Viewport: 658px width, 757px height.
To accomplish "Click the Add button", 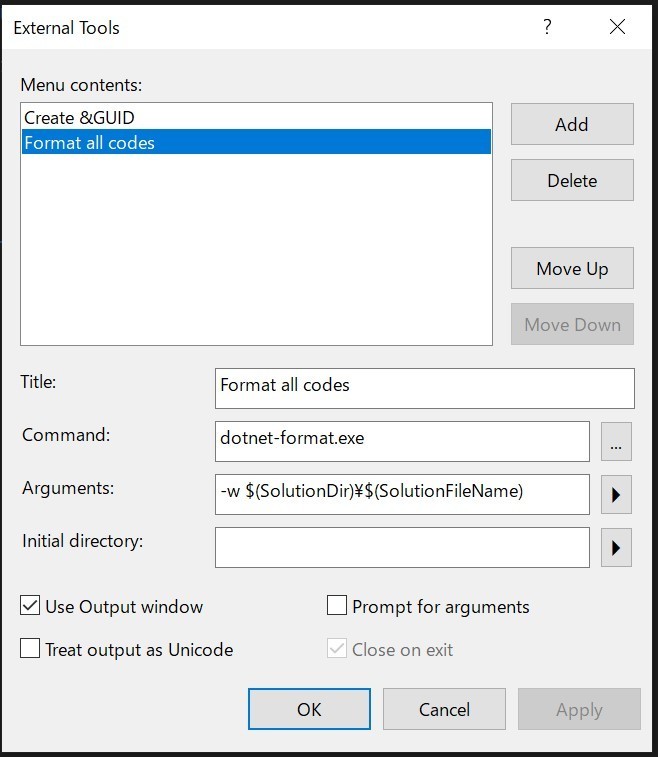I will click(x=572, y=124).
